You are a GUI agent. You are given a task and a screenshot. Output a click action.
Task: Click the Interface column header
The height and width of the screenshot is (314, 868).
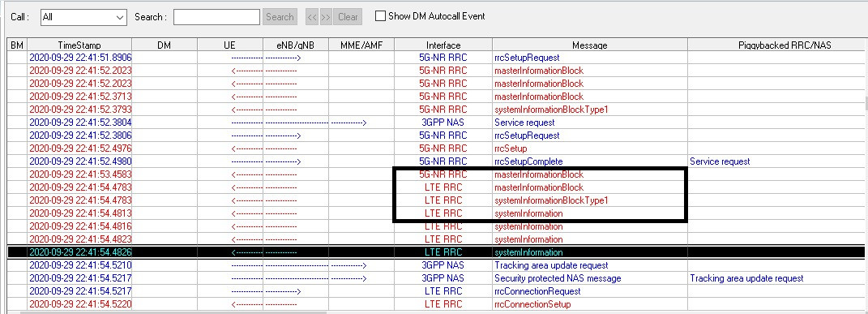pyautogui.click(x=443, y=45)
